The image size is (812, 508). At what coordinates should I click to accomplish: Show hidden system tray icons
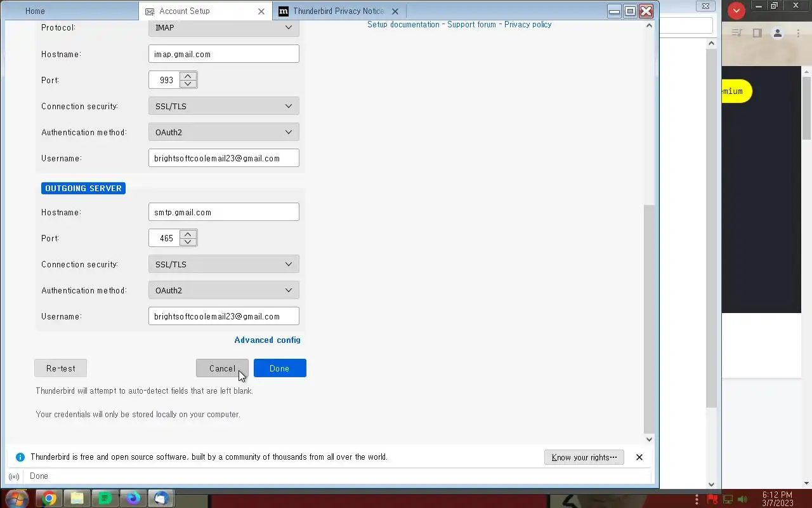pyautogui.click(x=697, y=499)
